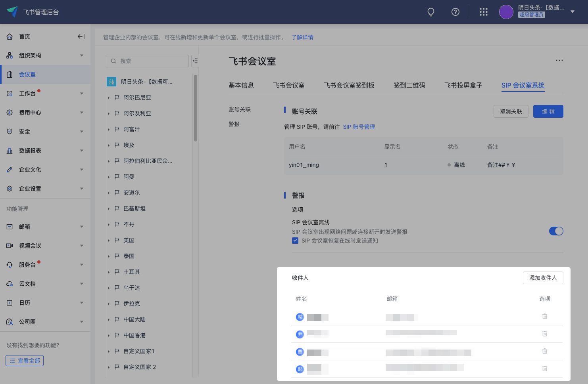
Task: Open the help question mark icon
Action: point(455,12)
